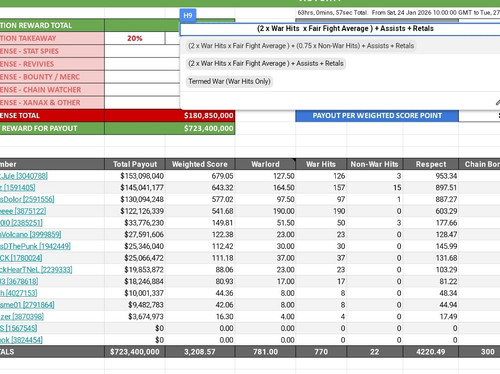Open the member link [2385251]

pos(21,223)
